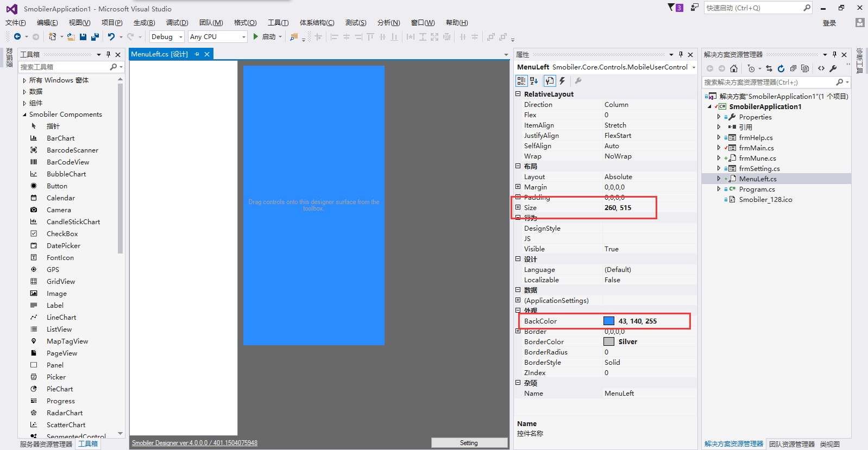Refresh the Solution Explorer tree
868x450 pixels.
click(781, 68)
